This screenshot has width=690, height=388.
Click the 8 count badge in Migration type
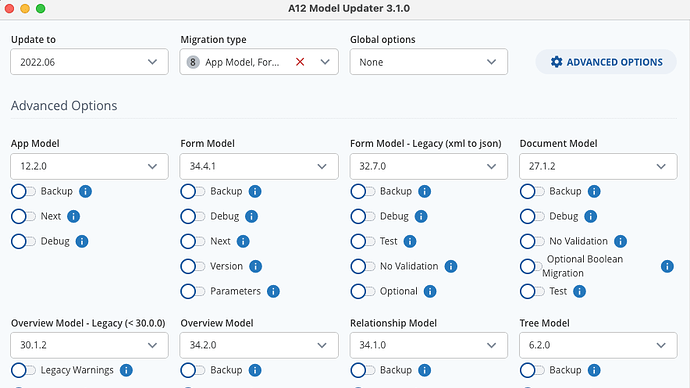[193, 62]
